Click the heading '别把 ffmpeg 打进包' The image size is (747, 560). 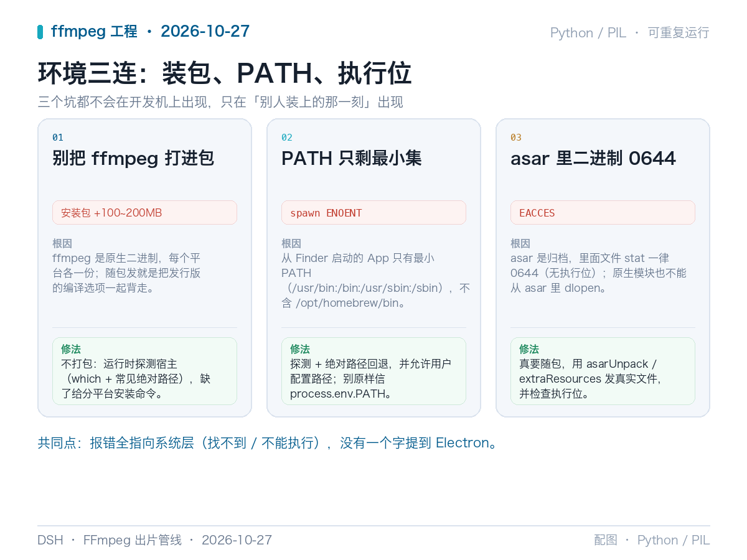(133, 158)
